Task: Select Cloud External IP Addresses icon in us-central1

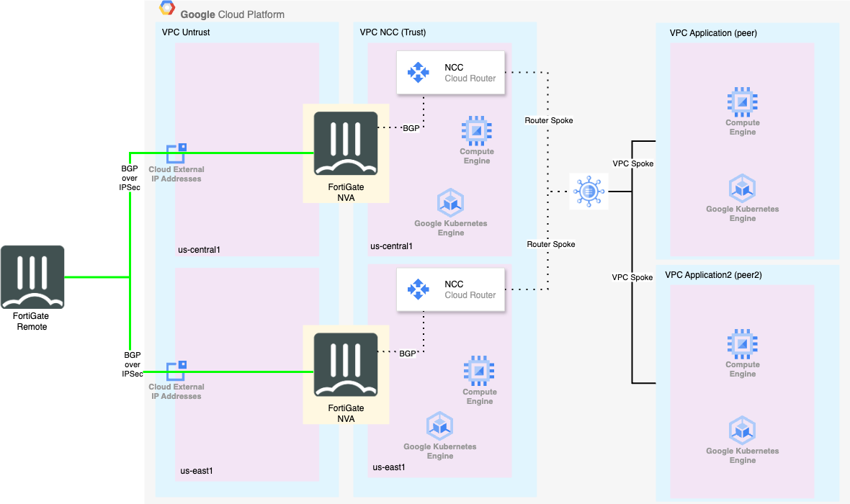Action: [176, 153]
